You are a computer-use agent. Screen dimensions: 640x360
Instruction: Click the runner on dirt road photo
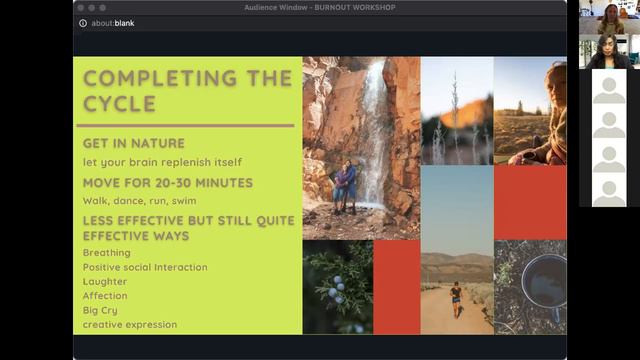pyautogui.click(x=457, y=250)
